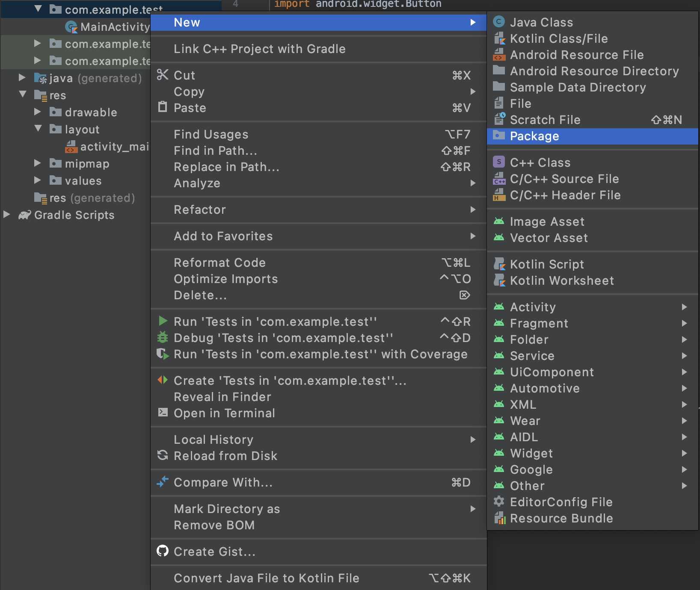Expand the values folder
Viewport: 700px width, 590px height.
click(38, 180)
